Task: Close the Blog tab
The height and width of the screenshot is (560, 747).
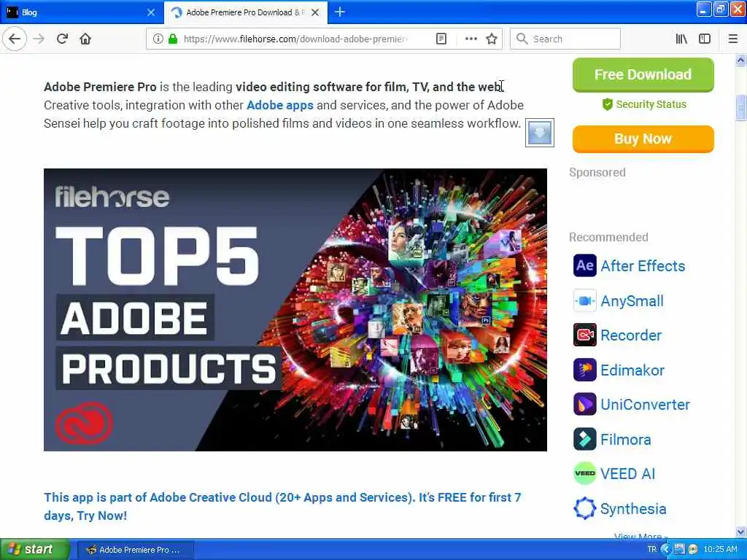Action: pos(151,12)
